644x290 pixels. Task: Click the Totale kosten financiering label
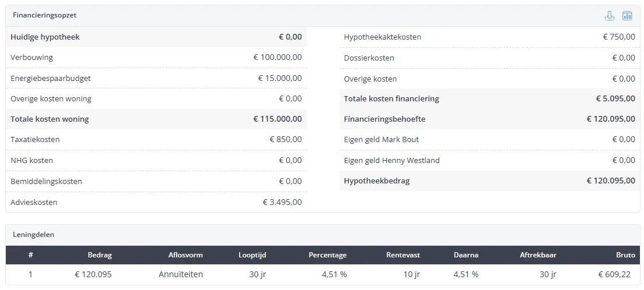(392, 98)
